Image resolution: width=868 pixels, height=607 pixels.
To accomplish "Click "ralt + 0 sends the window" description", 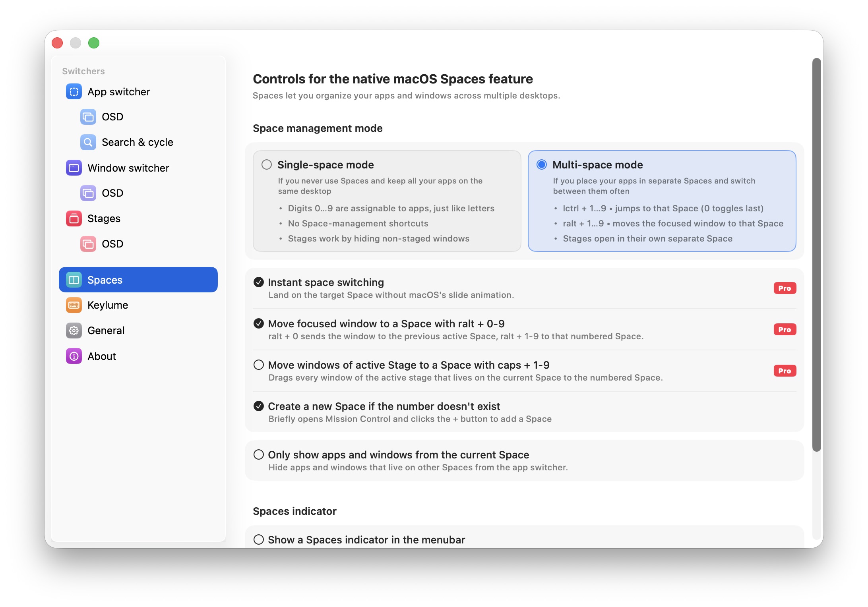I will click(456, 336).
